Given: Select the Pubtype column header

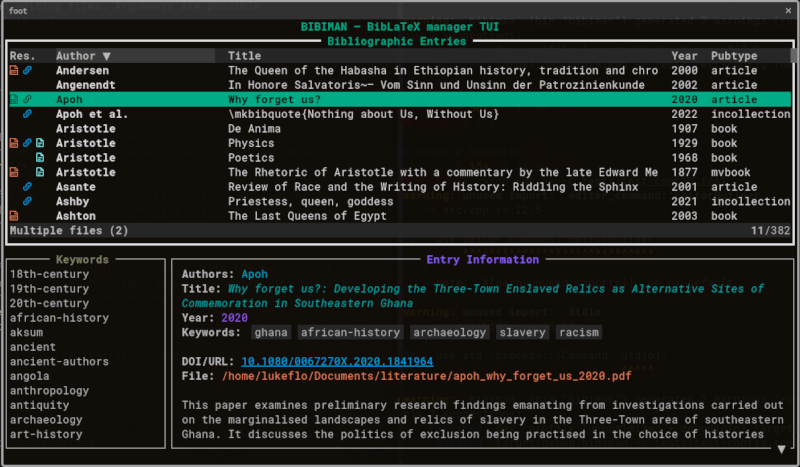Looking at the screenshot, I should (734, 56).
